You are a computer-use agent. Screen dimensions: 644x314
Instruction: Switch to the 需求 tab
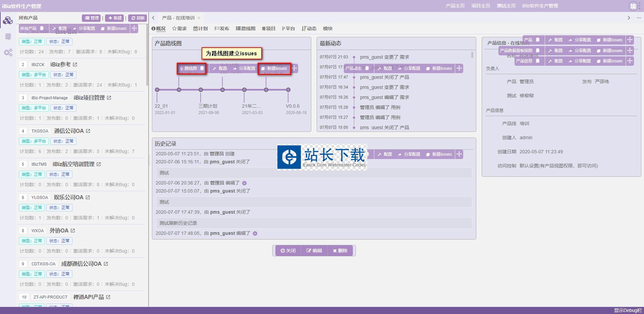coord(179,29)
